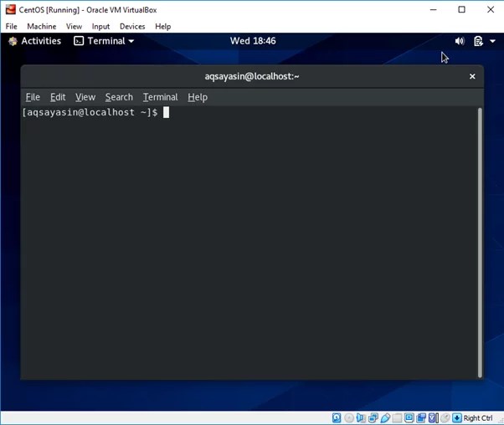Click the network adapter status icon

pos(373,417)
